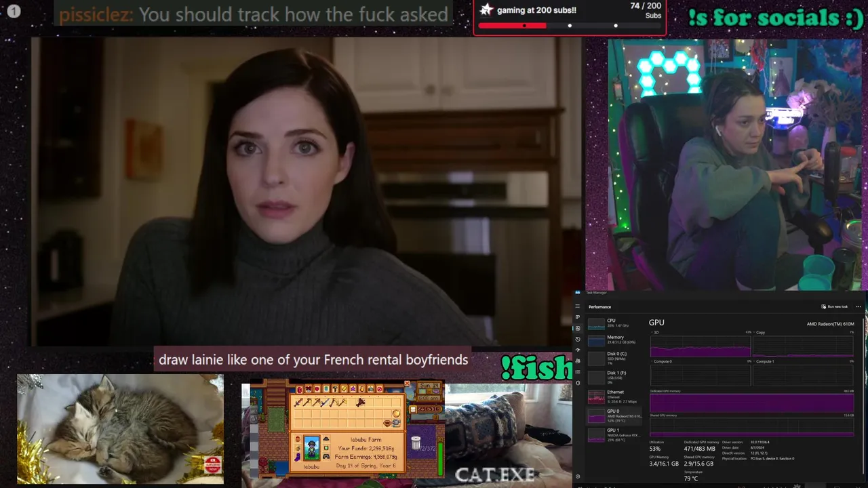The image size is (868, 488).
Task: Click the "53%" Utilization value
Action: [654, 449]
